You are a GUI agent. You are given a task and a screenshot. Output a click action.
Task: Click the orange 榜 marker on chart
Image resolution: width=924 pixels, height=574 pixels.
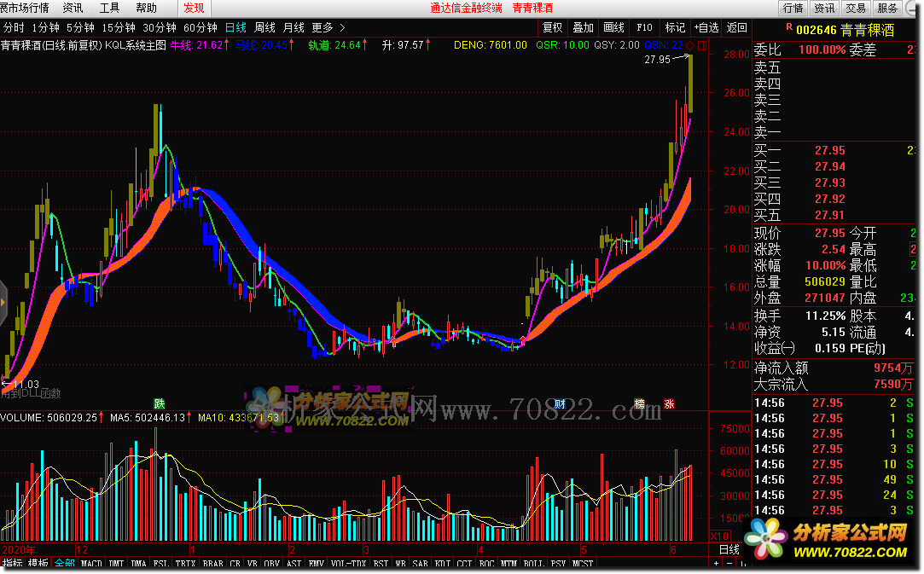click(x=639, y=403)
